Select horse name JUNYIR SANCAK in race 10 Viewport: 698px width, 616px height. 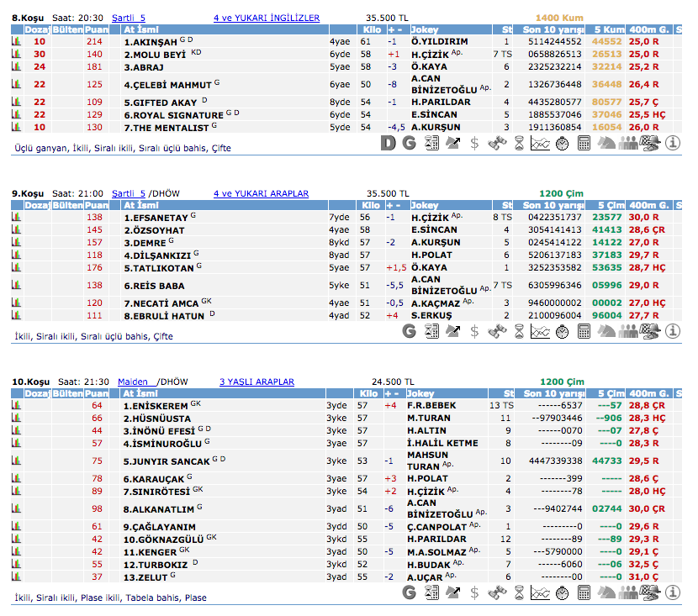(x=167, y=461)
